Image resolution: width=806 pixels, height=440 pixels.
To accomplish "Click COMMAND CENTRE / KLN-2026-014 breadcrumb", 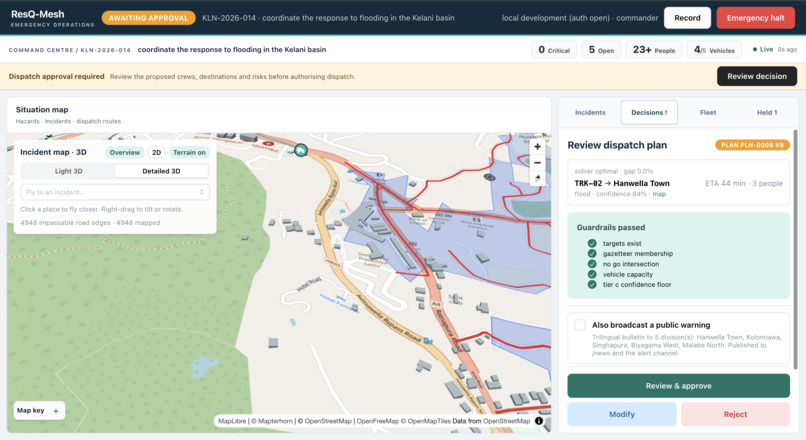I will point(69,50).
